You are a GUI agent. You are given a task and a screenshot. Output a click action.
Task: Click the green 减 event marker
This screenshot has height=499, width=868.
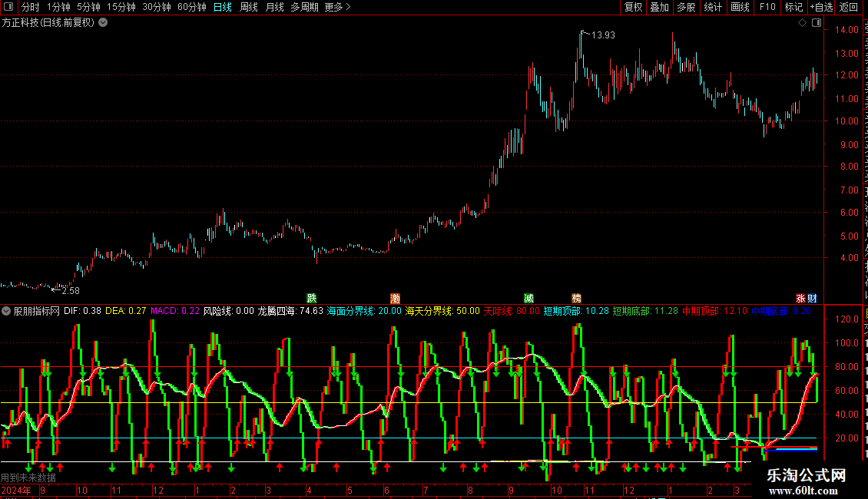pyautogui.click(x=528, y=298)
